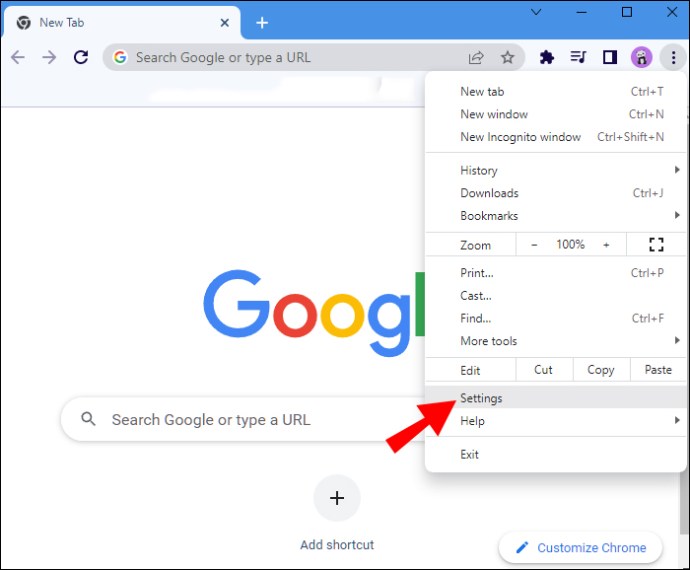The width and height of the screenshot is (690, 570).
Task: Expand the Help submenu
Action: point(555,421)
